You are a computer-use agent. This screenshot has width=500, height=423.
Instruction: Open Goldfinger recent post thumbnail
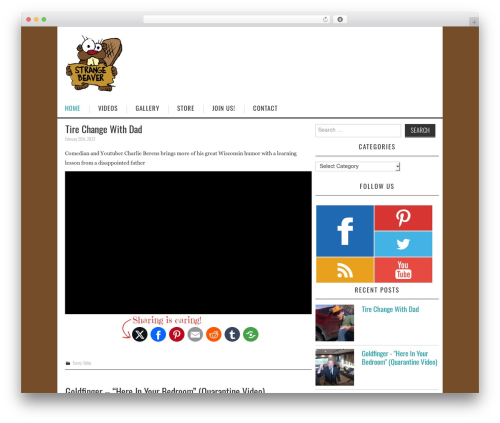[x=335, y=367]
